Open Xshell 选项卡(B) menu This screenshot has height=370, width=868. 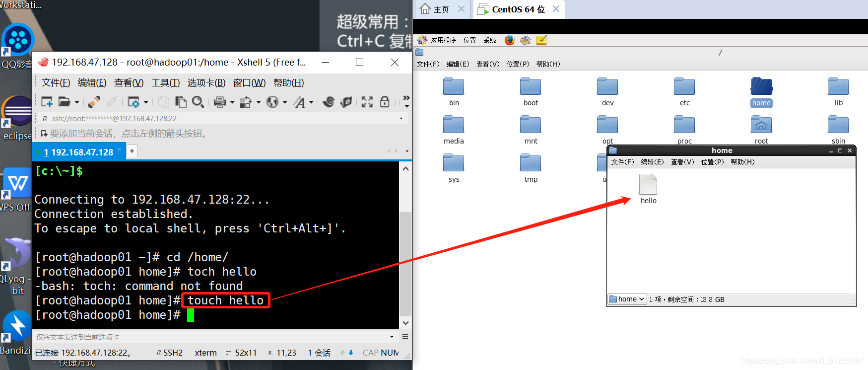pyautogui.click(x=206, y=82)
